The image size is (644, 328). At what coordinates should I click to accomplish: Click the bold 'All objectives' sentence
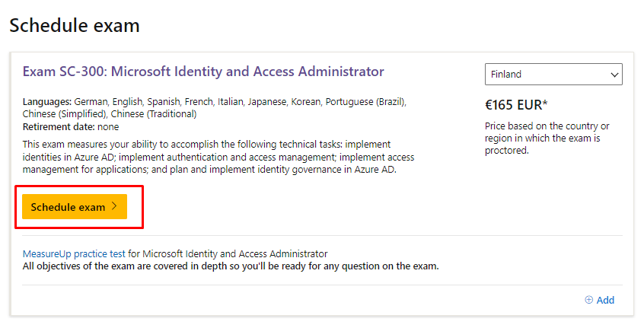tap(231, 266)
